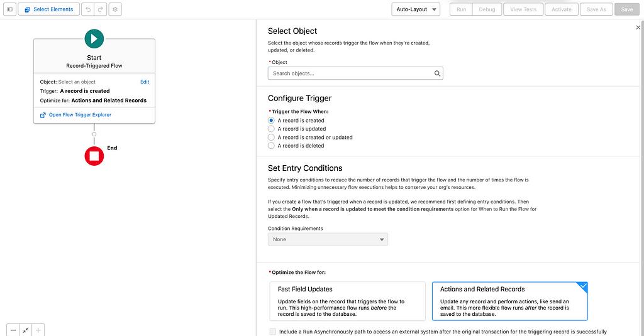This screenshot has width=644, height=336.
Task: Click the Select Elements button
Action: 48,9
